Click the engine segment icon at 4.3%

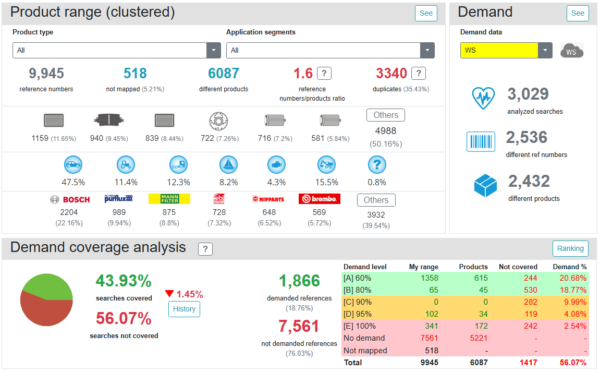coord(276,165)
